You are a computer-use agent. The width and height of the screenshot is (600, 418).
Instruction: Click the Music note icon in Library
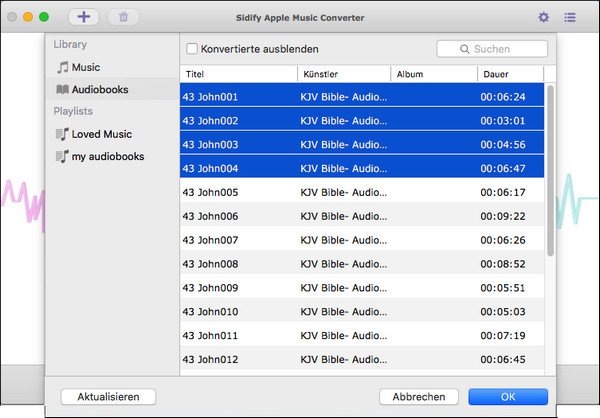coord(62,67)
